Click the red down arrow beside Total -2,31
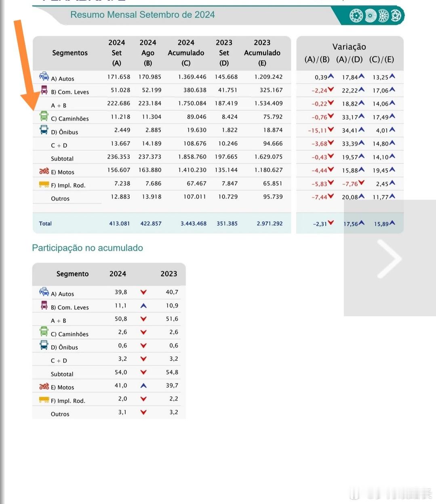The height and width of the screenshot is (504, 436). pos(331,223)
